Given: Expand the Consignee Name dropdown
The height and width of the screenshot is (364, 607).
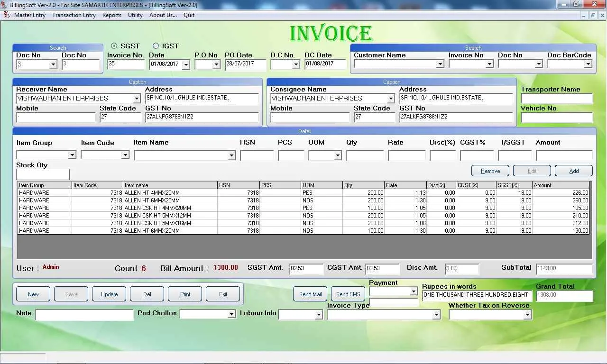Looking at the screenshot, I should (x=391, y=98).
